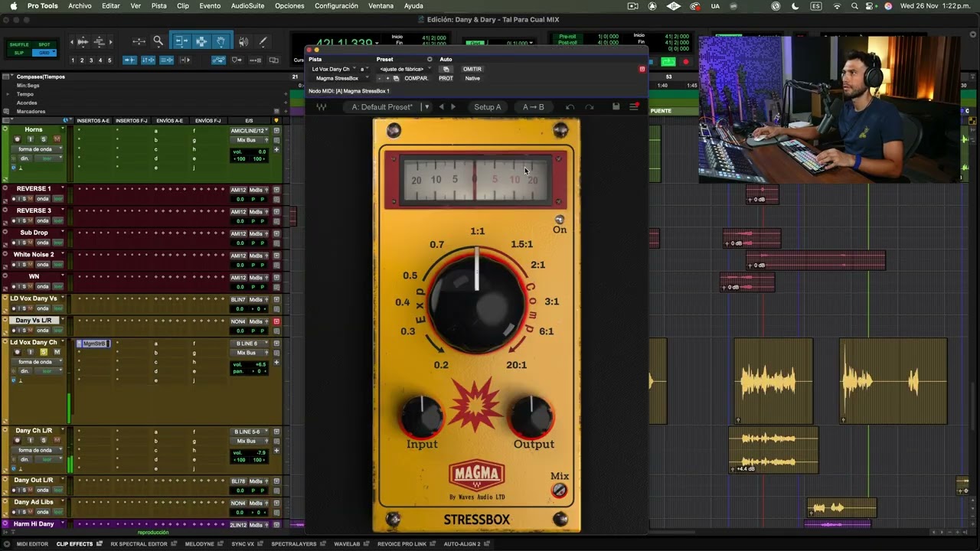Open the Siri icon in menu bar
980x551 pixels.
(x=888, y=6)
